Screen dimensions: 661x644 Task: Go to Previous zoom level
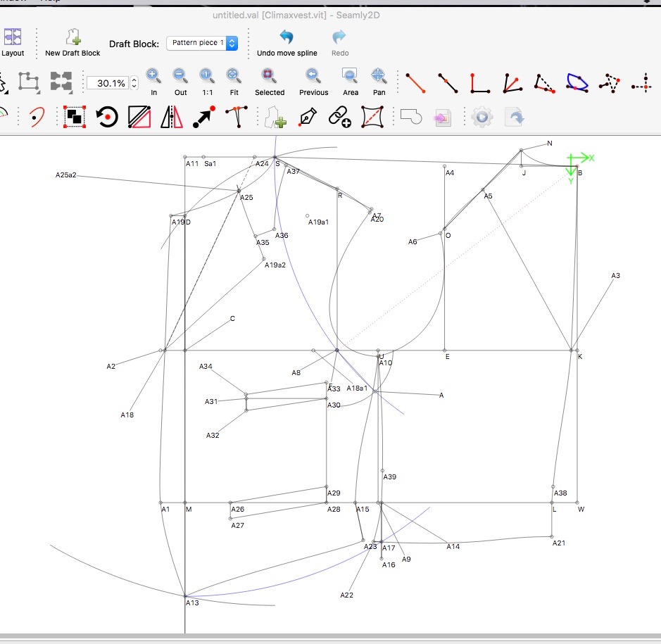313,76
